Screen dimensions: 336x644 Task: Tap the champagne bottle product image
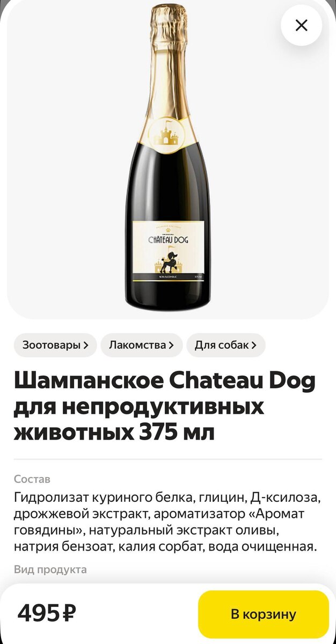coord(168,158)
